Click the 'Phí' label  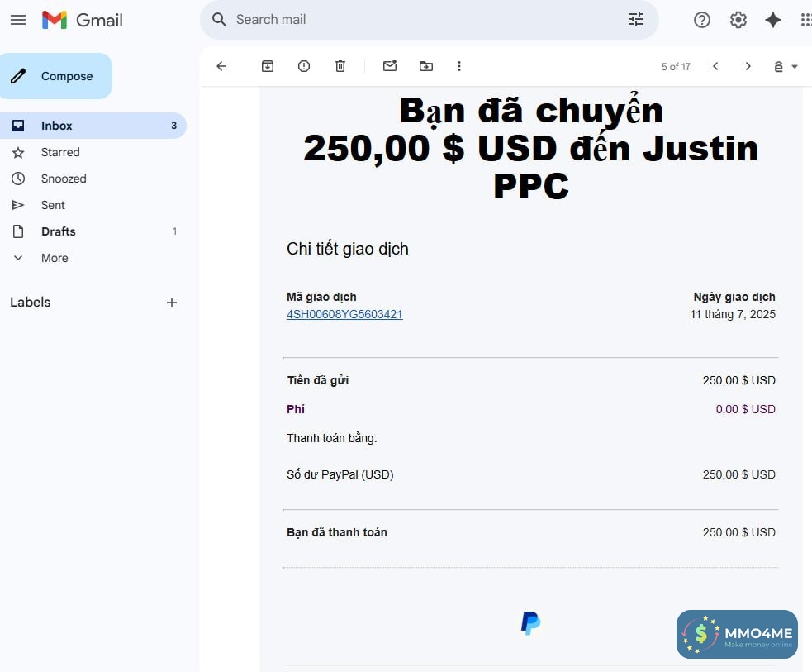pos(296,409)
